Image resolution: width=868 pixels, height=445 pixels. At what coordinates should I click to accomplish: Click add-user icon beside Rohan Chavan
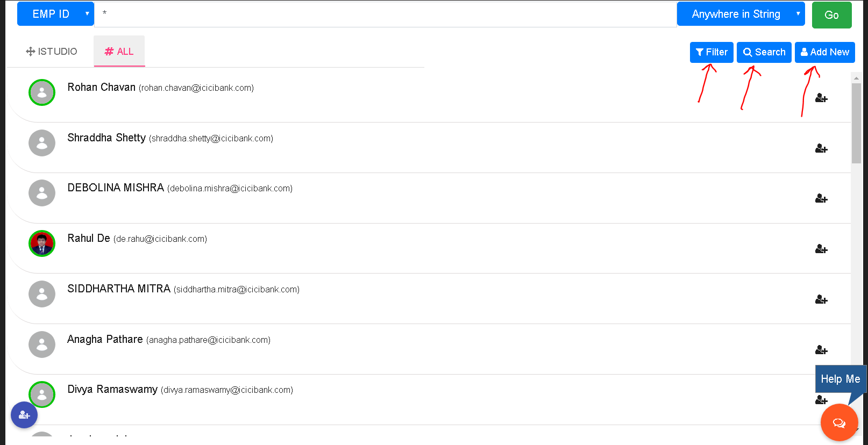pos(821,98)
